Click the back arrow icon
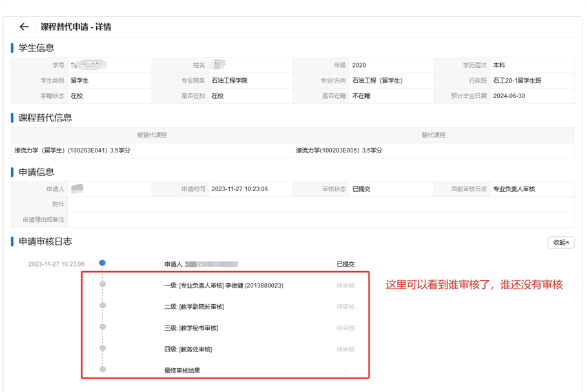The width and height of the screenshot is (587, 392). pos(24,27)
